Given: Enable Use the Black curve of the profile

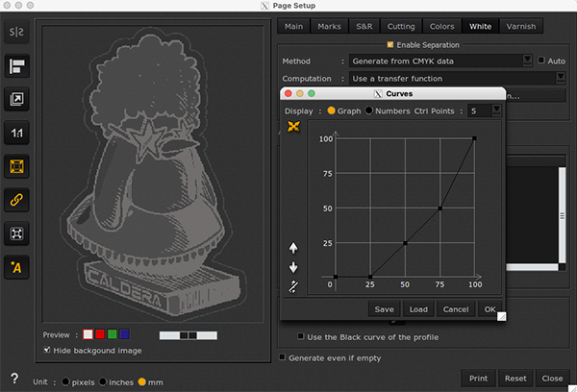Looking at the screenshot, I should tap(301, 336).
